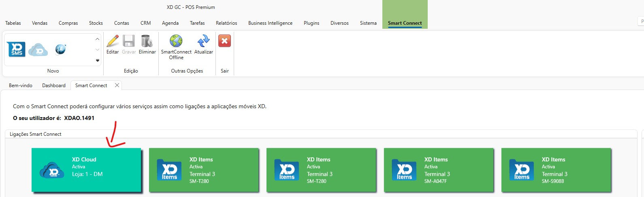Screen dimensions: 644x197
Task: Click the Editar pencil icon
Action: point(113,42)
